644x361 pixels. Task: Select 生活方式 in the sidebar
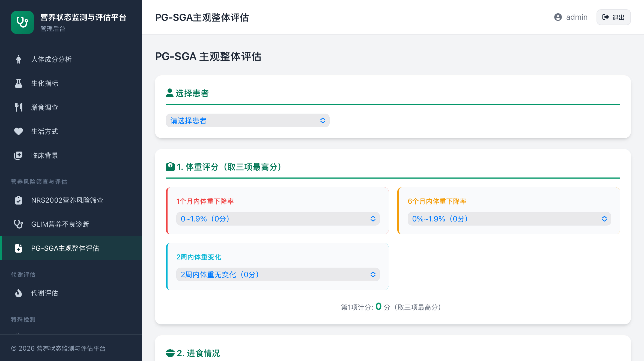pos(71,131)
